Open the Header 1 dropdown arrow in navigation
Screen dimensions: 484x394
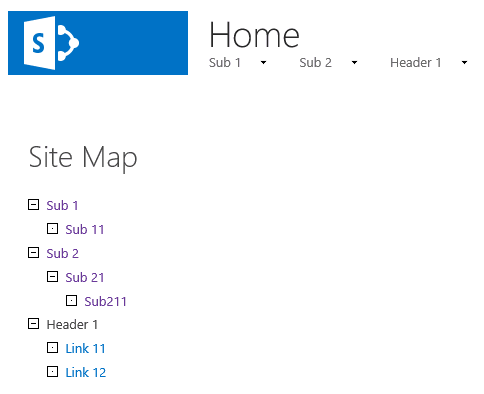464,63
